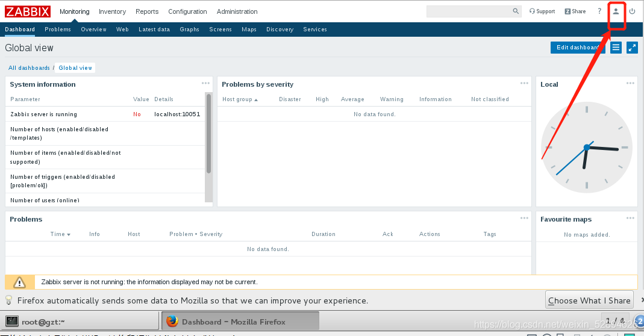Open Favourite maps widget options menu
Screen dimensions: 644x336
(x=630, y=218)
